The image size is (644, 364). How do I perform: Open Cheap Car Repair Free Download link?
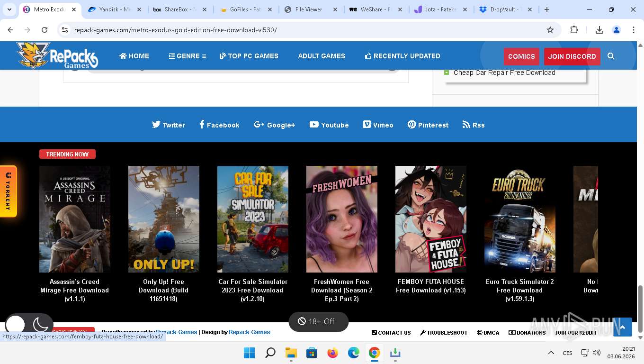point(504,73)
